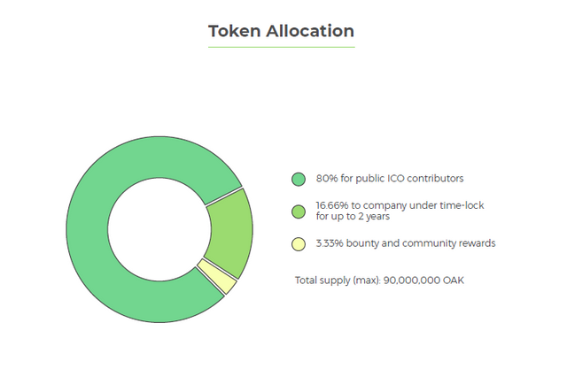Click the Token Allocation heading
The height and width of the screenshot is (392, 567).
pyautogui.click(x=282, y=31)
